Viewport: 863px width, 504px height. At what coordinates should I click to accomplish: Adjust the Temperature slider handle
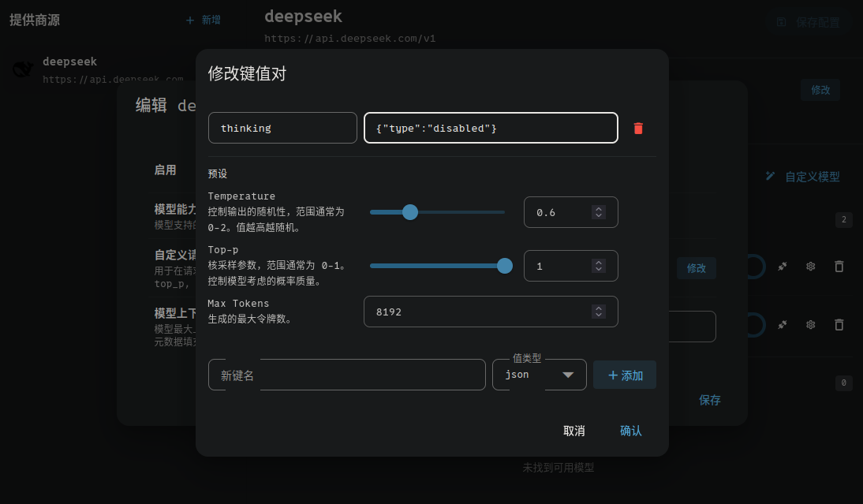click(x=410, y=212)
